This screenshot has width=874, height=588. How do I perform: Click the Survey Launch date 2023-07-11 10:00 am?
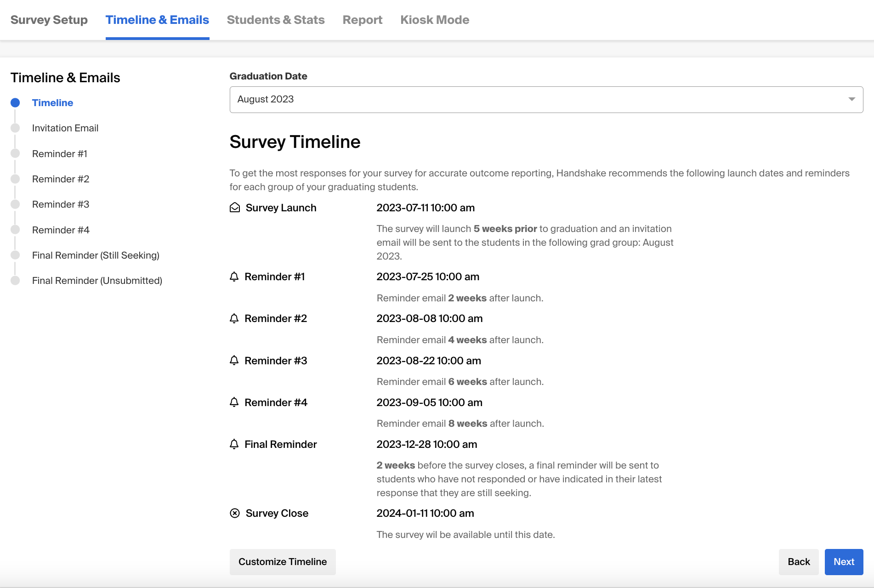pos(426,208)
